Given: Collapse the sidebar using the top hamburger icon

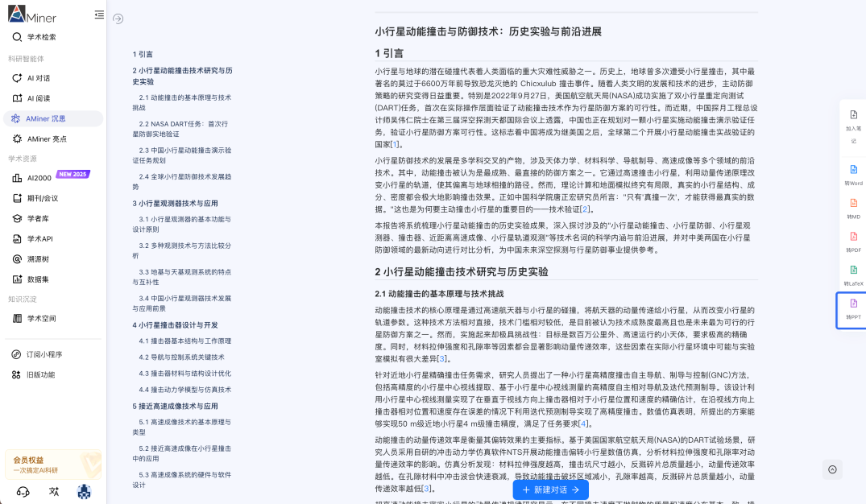Looking at the screenshot, I should 98,14.
